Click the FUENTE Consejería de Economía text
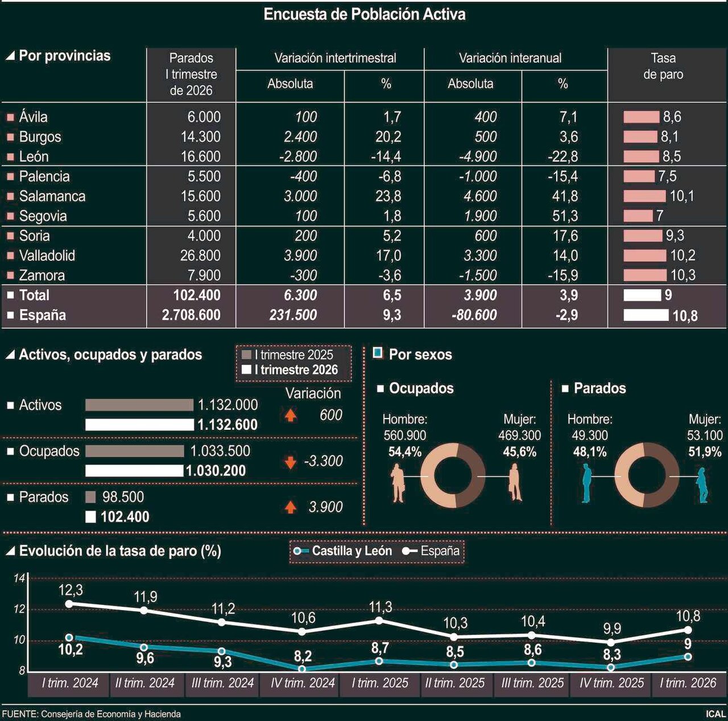 pyautogui.click(x=91, y=714)
